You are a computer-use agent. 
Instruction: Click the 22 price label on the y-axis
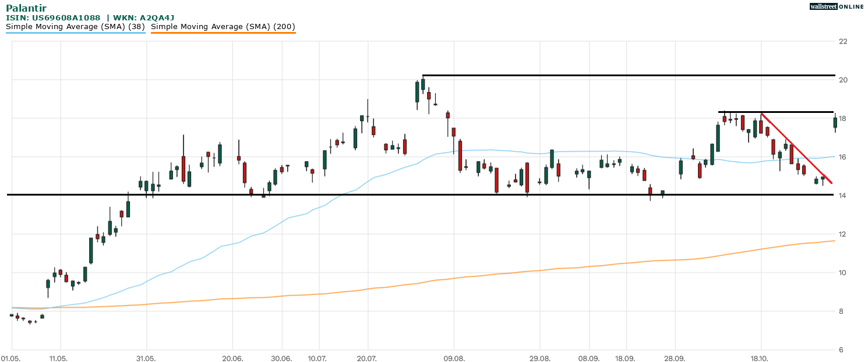pyautogui.click(x=842, y=41)
